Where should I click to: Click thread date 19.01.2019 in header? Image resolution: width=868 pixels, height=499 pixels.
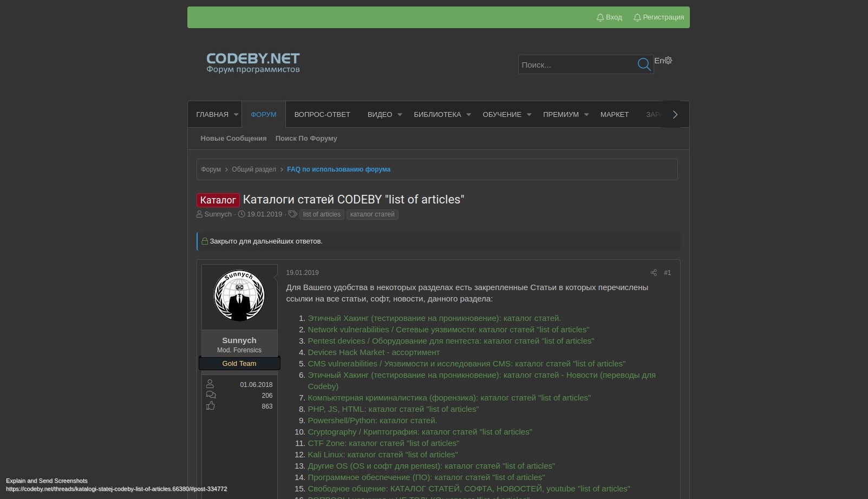(x=264, y=214)
